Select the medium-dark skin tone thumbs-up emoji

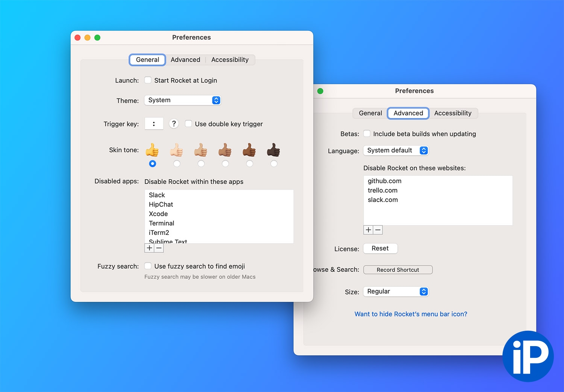(x=249, y=150)
